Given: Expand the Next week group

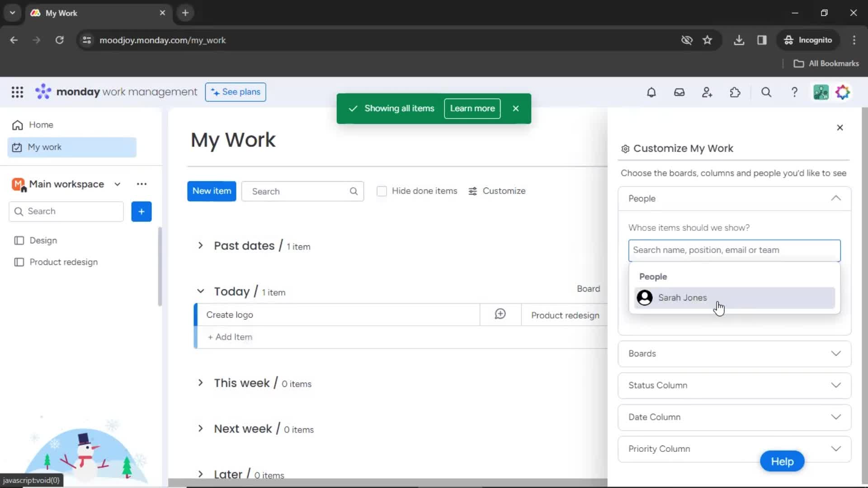Looking at the screenshot, I should coord(200,428).
